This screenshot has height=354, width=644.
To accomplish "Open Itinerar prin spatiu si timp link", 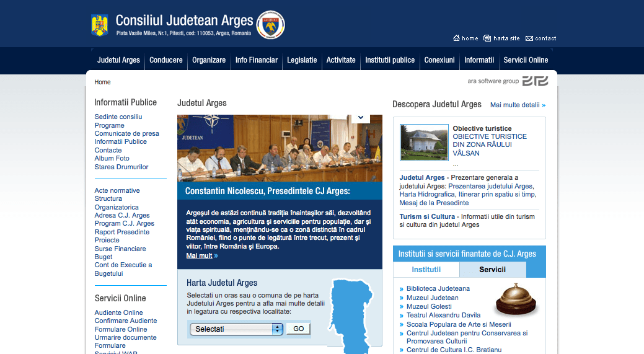I will tap(497, 194).
